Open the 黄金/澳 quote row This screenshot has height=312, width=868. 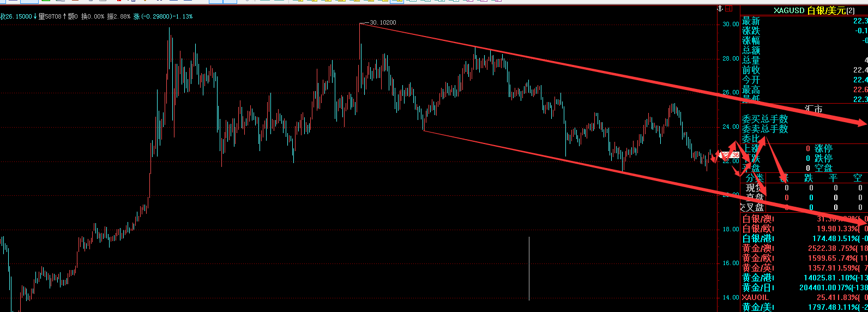point(757,248)
